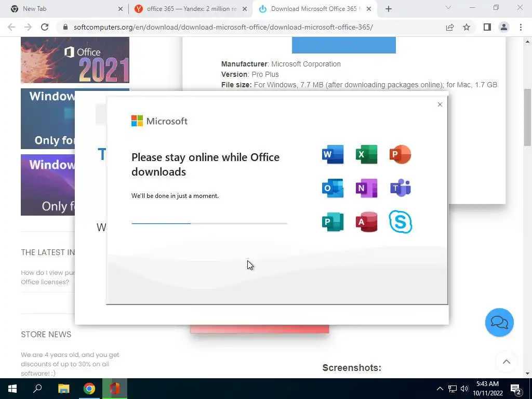The image size is (532, 399).
Task: Open Chrome side panel
Action: click(x=487, y=27)
